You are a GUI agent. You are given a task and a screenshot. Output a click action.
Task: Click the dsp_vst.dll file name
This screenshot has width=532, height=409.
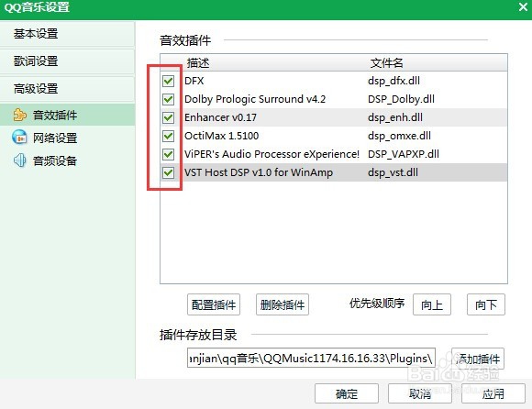coord(393,172)
